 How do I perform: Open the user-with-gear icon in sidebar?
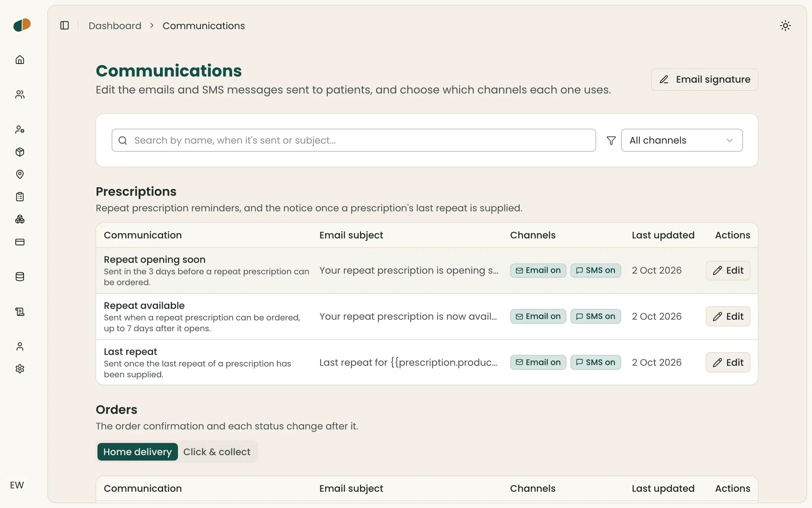click(20, 130)
